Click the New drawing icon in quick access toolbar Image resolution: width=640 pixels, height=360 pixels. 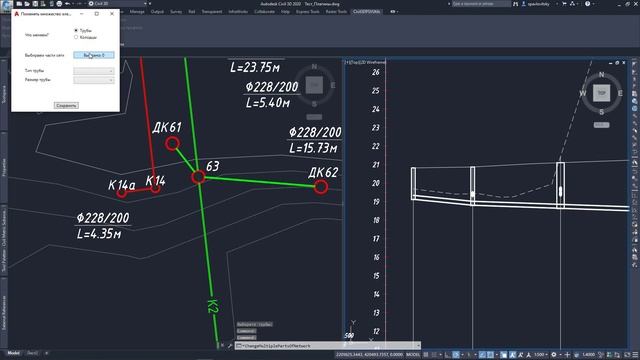click(x=19, y=4)
